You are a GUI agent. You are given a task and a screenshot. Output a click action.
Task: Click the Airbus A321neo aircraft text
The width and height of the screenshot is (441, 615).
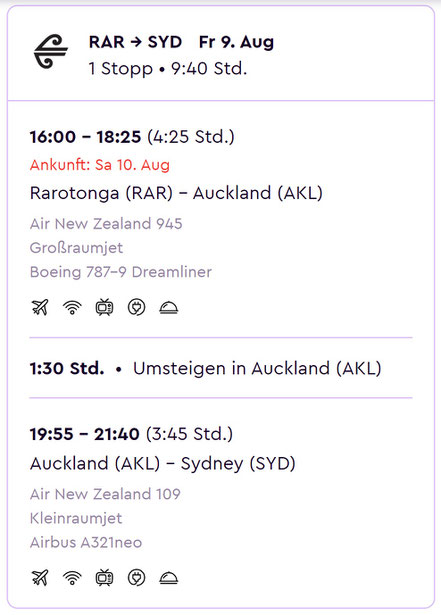[86, 542]
